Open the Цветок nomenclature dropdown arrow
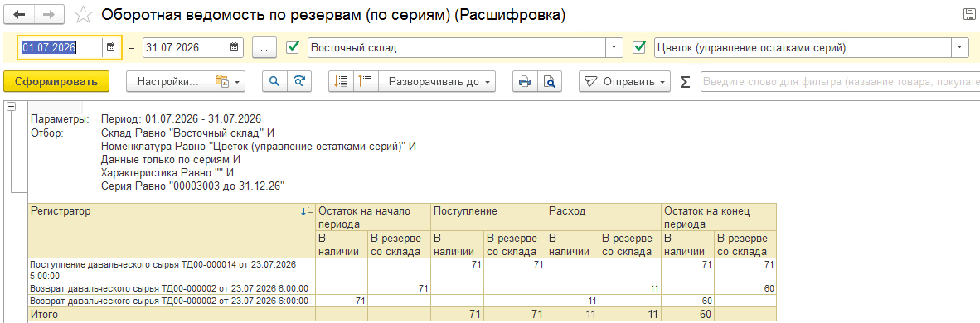 click(x=959, y=47)
